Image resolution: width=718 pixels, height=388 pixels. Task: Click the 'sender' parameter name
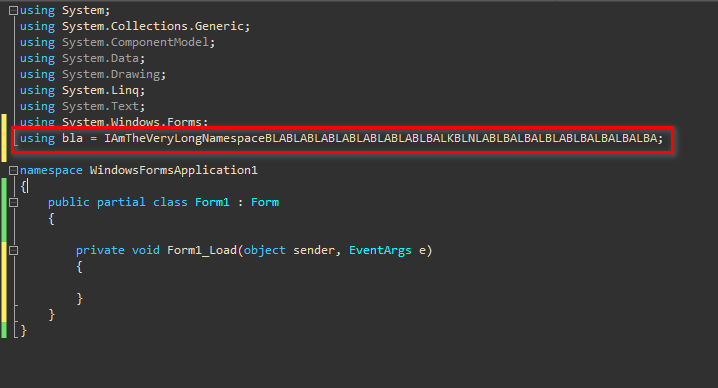click(314, 250)
